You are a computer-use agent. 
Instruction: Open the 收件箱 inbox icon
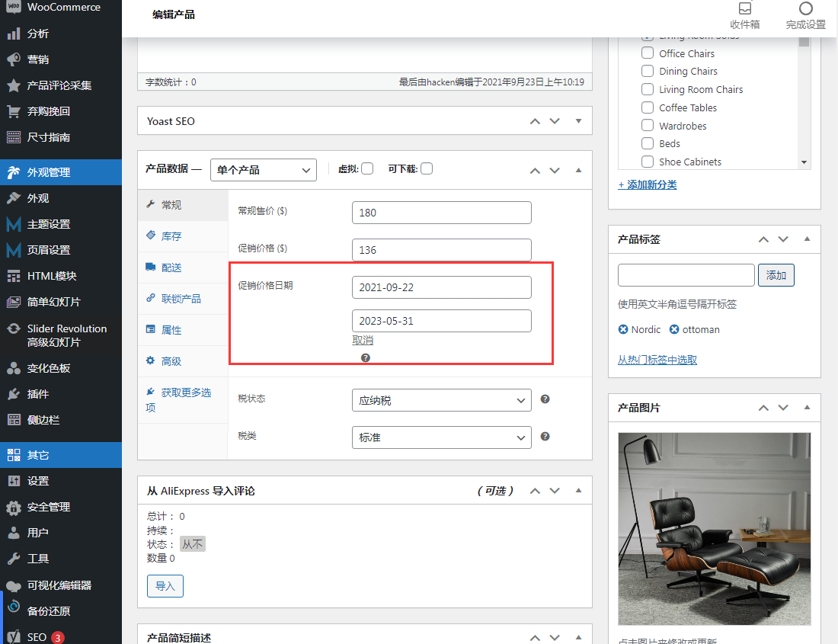point(745,8)
